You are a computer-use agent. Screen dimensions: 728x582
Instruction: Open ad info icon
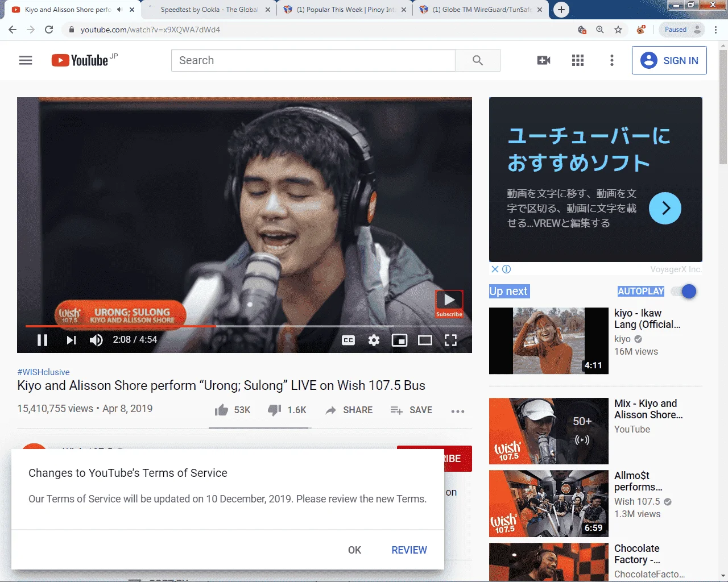click(507, 269)
